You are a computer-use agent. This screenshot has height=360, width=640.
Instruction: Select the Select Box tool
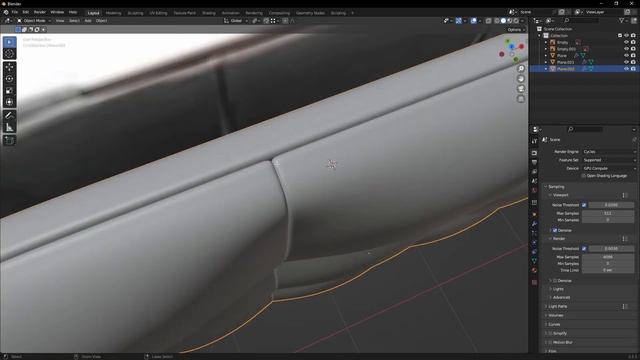coord(9,42)
